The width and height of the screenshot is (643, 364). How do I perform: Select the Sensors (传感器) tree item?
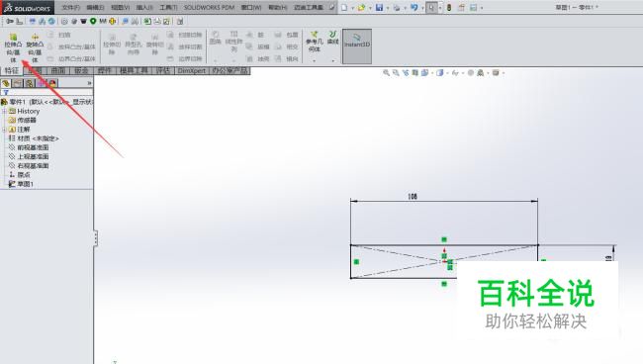pos(23,120)
